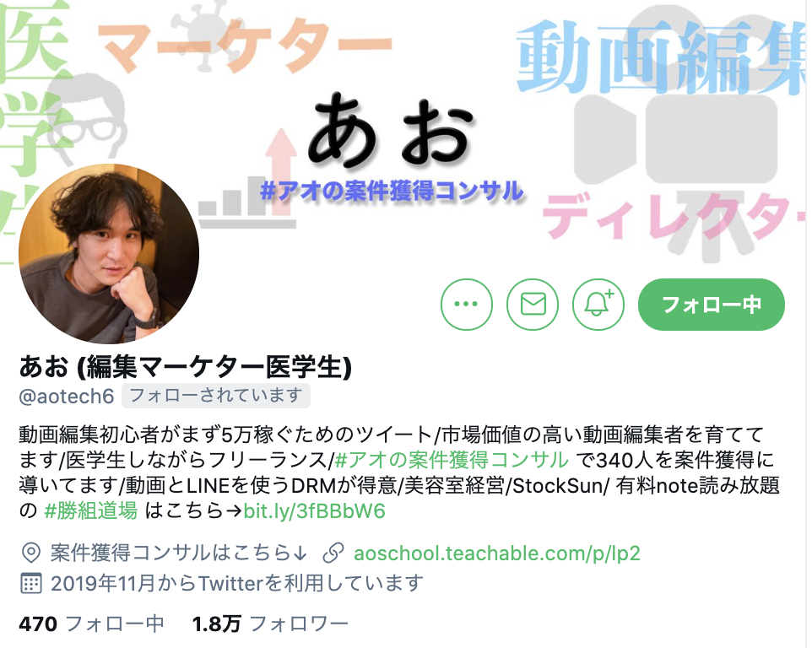Open the #勝組道場 hashtag link
The width and height of the screenshot is (812, 648).
pos(91,510)
